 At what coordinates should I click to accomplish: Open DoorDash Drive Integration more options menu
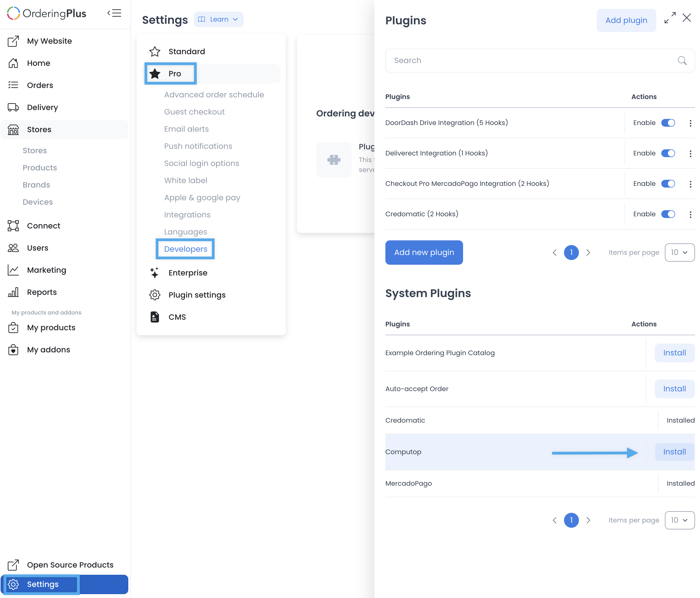[690, 123]
